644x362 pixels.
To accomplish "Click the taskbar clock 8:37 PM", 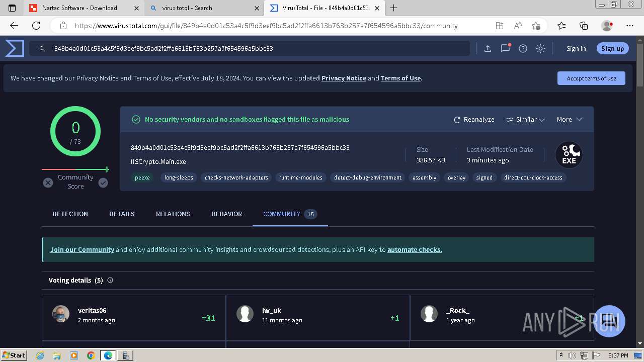I will 618,355.
